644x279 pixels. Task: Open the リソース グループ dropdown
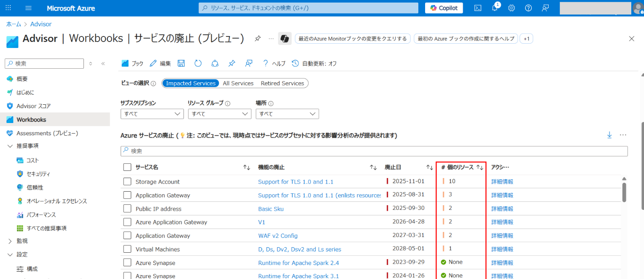point(219,114)
